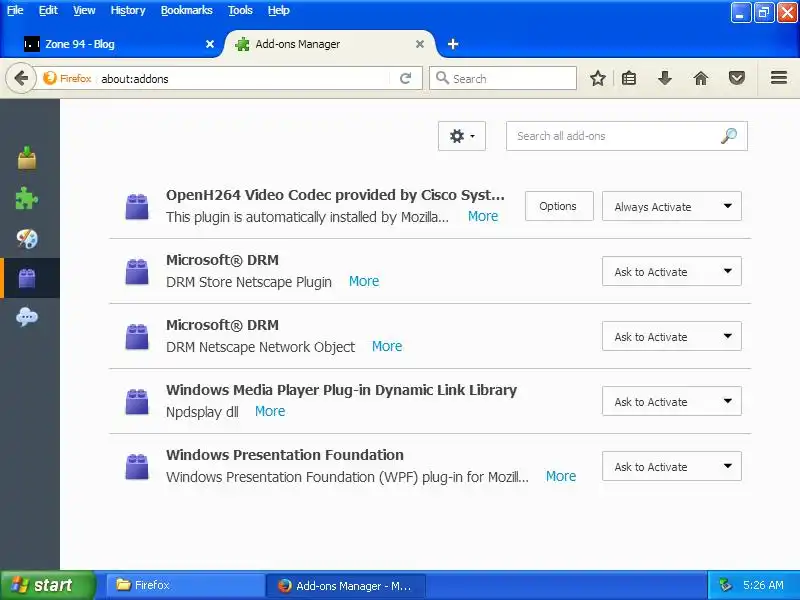The image size is (800, 600).
Task: Open the File menu
Action: 15,10
